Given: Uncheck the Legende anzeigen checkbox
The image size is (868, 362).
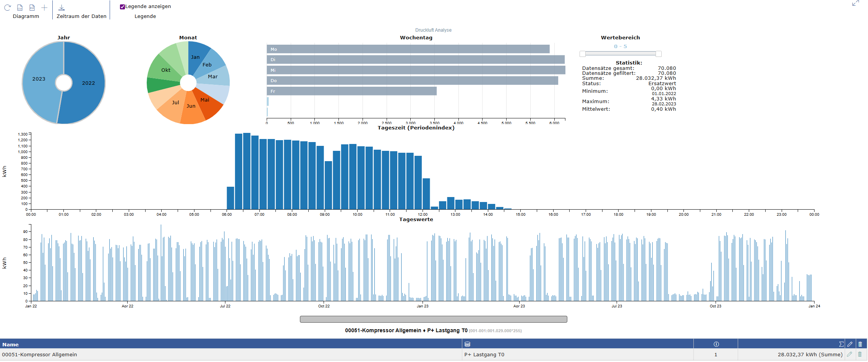Looking at the screenshot, I should pyautogui.click(x=122, y=6).
